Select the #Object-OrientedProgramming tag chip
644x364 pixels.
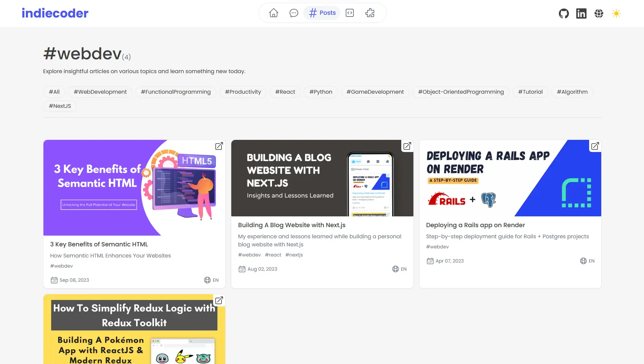coord(461,92)
